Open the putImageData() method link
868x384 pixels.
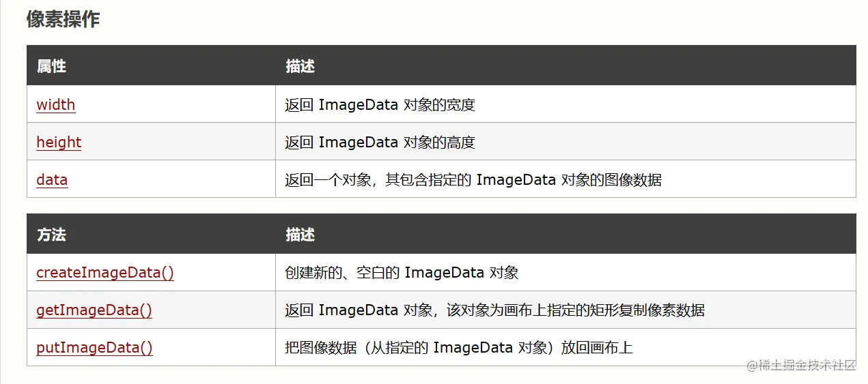click(x=94, y=347)
